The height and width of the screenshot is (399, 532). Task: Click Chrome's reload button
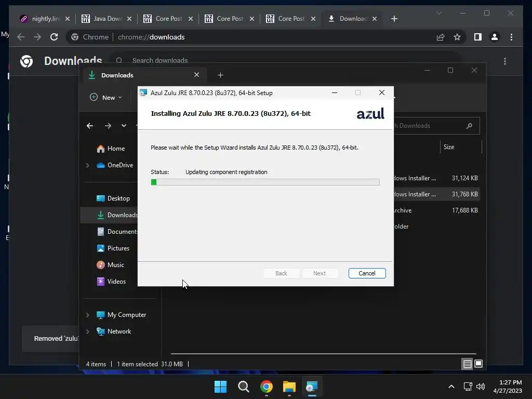[x=54, y=37]
